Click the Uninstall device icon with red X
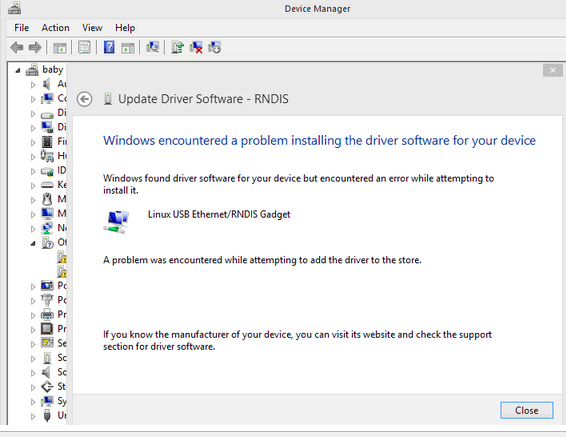Image resolution: width=566 pixels, height=437 pixels. click(x=196, y=47)
